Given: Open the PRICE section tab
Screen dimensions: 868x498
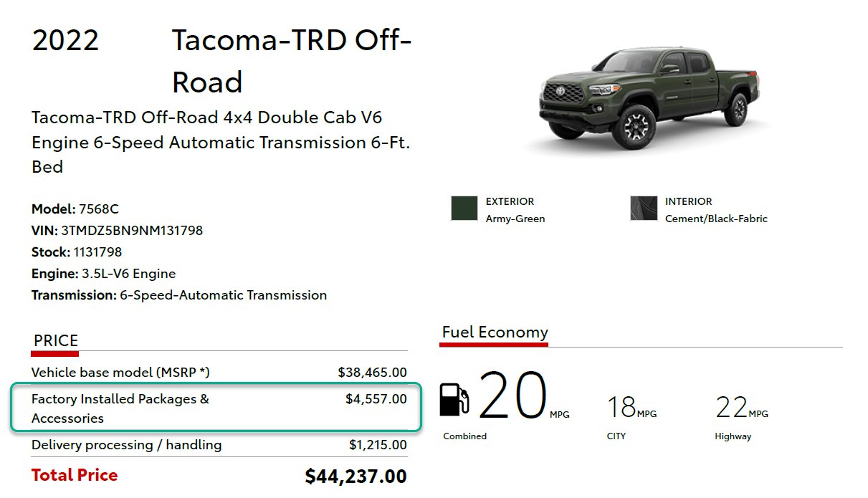Looking at the screenshot, I should point(56,341).
